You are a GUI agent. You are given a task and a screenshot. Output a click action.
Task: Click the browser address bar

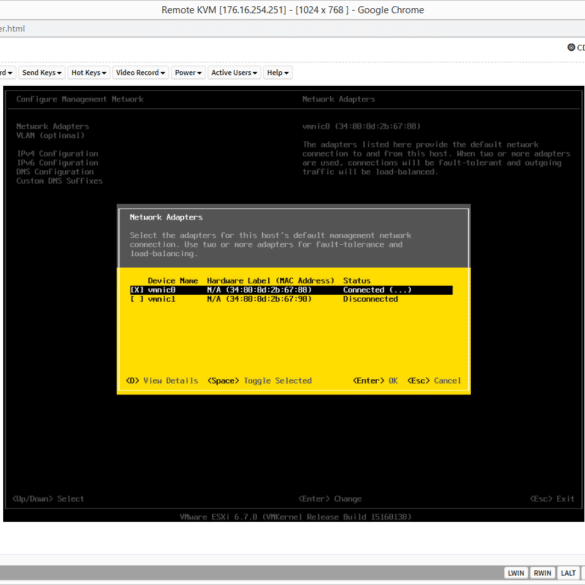click(x=292, y=29)
